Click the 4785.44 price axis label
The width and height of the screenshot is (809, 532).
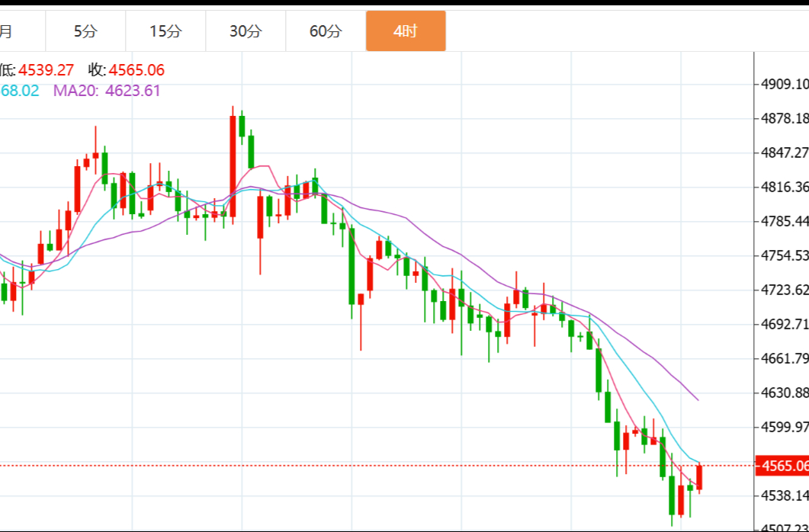pyautogui.click(x=785, y=221)
